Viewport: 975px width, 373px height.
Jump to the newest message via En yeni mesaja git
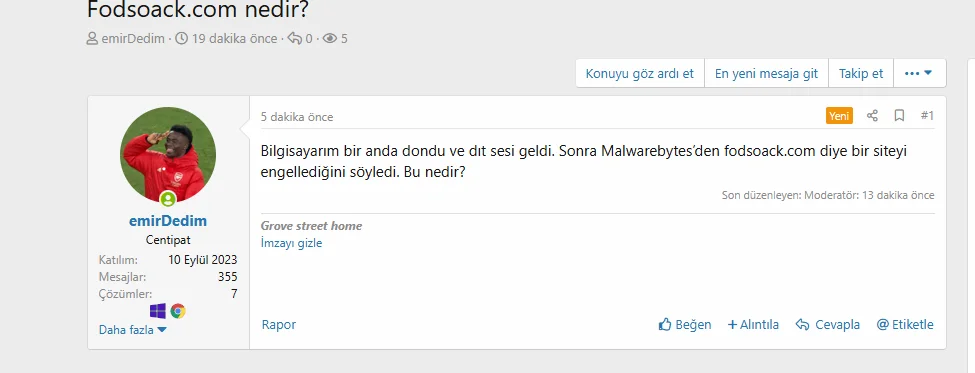click(x=766, y=73)
